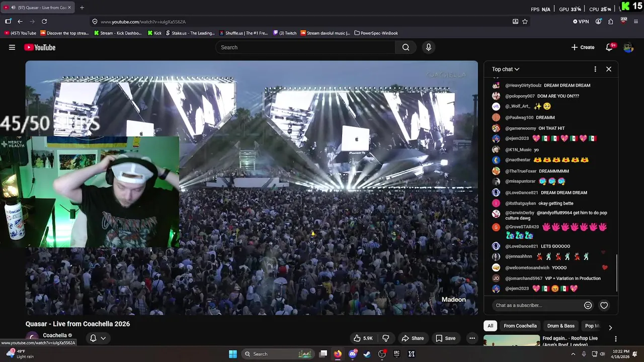Open a new tab with plus button
Screen dimensions: 644x362
(82, 8)
